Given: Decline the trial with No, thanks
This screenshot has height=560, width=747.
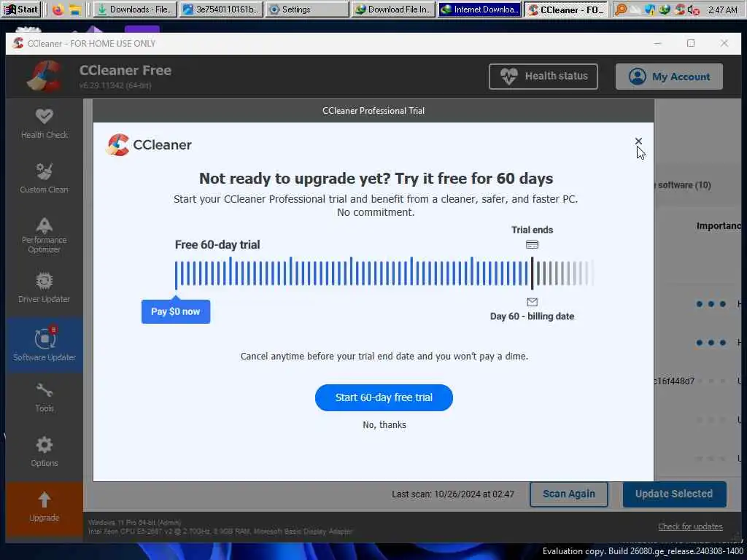Looking at the screenshot, I should tap(384, 425).
